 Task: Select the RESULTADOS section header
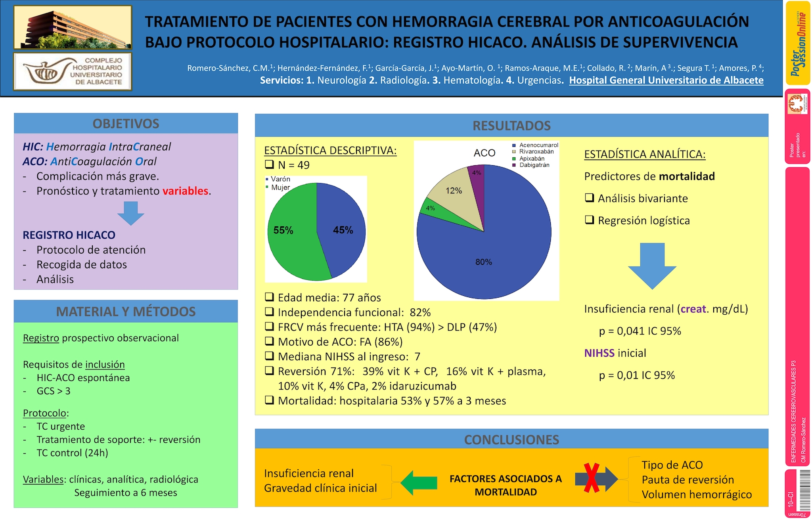click(511, 125)
